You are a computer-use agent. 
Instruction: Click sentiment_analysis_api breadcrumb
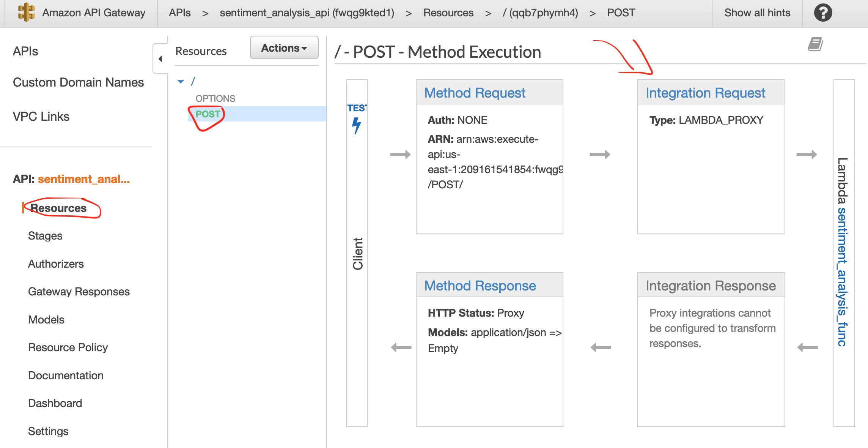(307, 13)
